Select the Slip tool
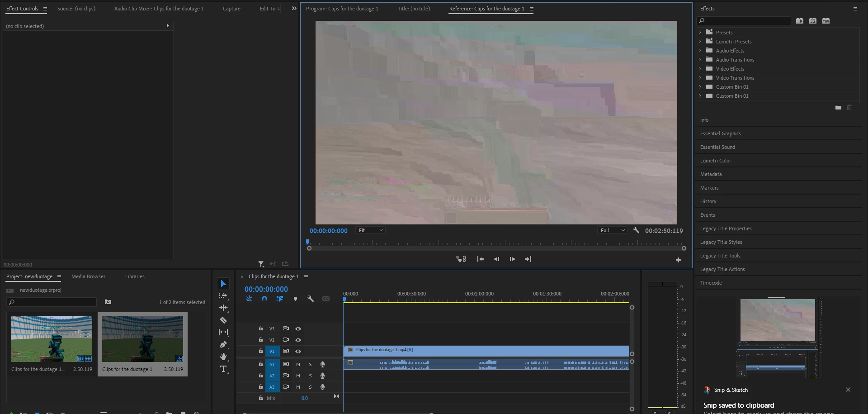The height and width of the screenshot is (414, 868). click(223, 332)
